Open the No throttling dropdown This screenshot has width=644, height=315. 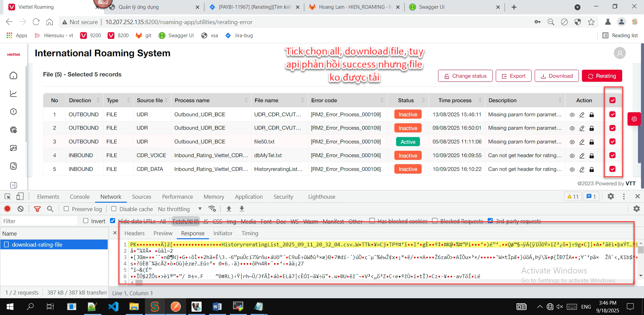(x=179, y=209)
